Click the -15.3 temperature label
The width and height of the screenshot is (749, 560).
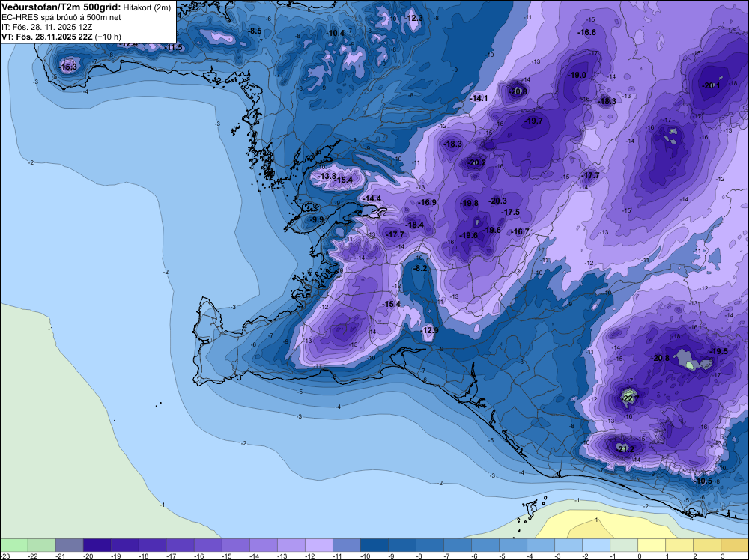[x=69, y=67]
